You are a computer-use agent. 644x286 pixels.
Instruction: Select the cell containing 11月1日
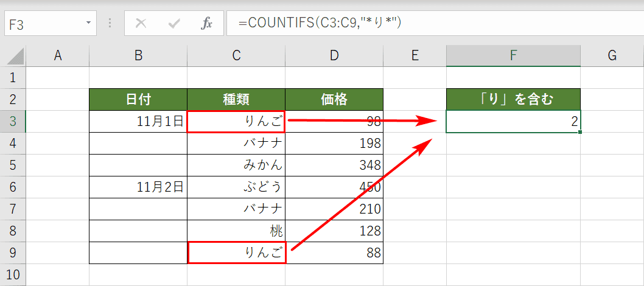(138, 122)
